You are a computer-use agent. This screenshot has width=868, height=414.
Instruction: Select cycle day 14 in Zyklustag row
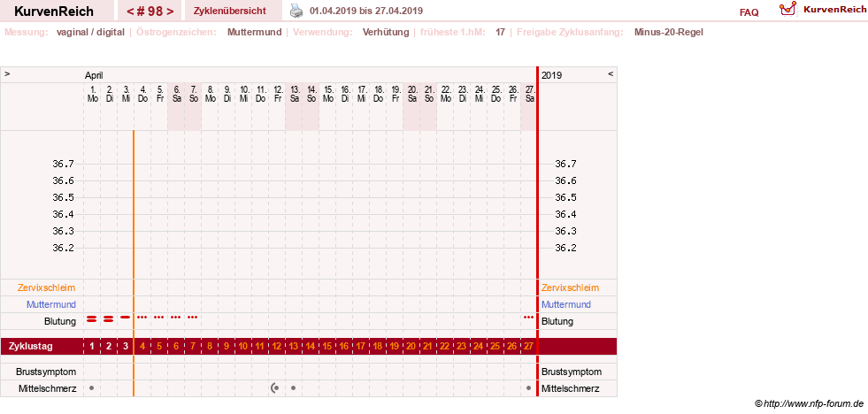(x=311, y=347)
